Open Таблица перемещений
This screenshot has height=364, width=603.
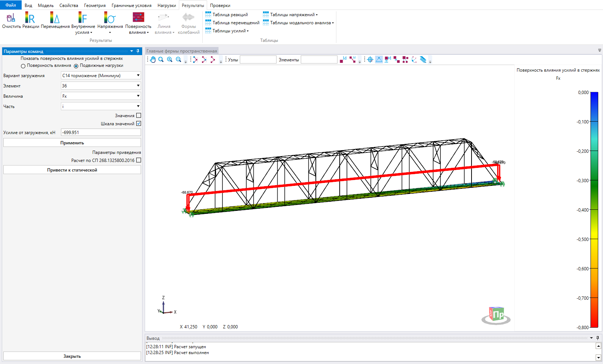pyautogui.click(x=232, y=23)
